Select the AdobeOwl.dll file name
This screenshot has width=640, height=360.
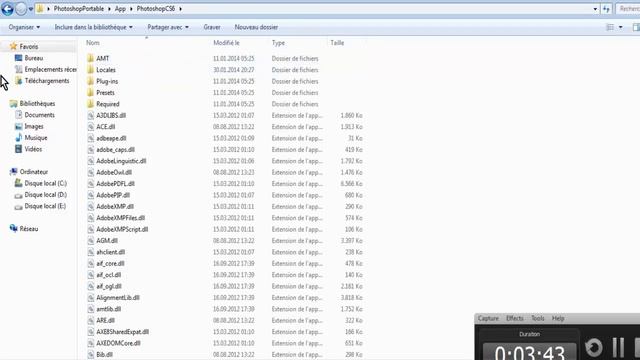coord(113,173)
